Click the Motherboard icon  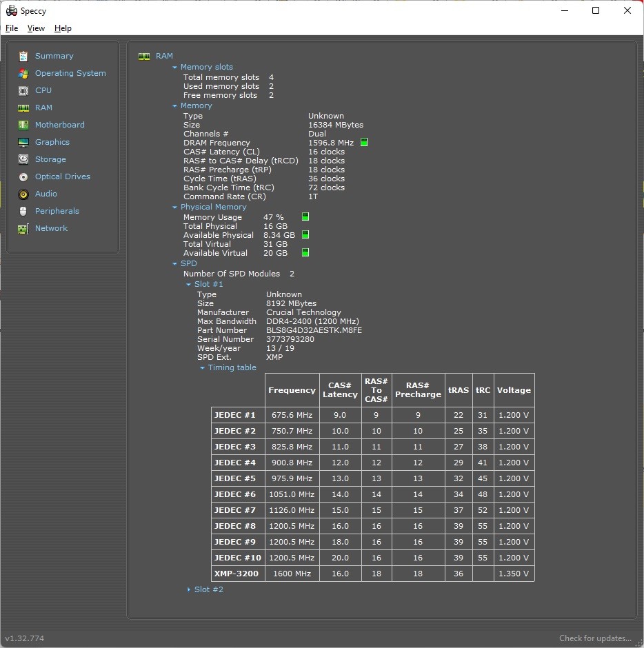[x=23, y=125]
